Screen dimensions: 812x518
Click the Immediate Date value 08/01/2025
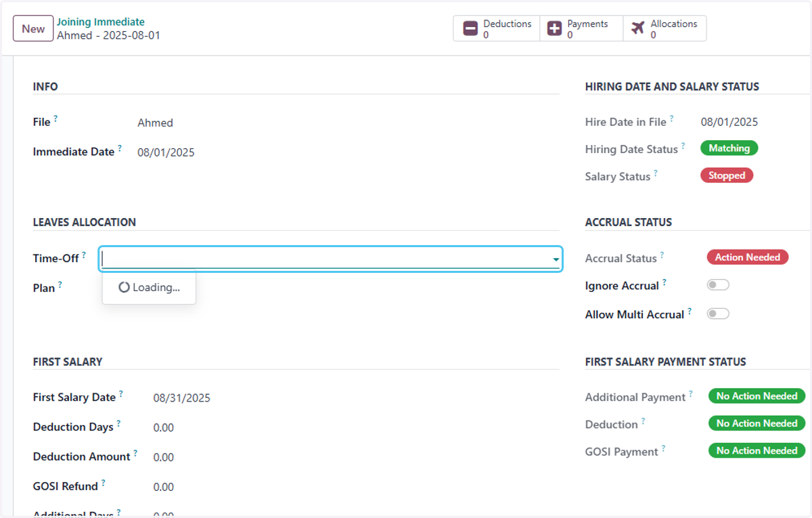click(x=166, y=152)
